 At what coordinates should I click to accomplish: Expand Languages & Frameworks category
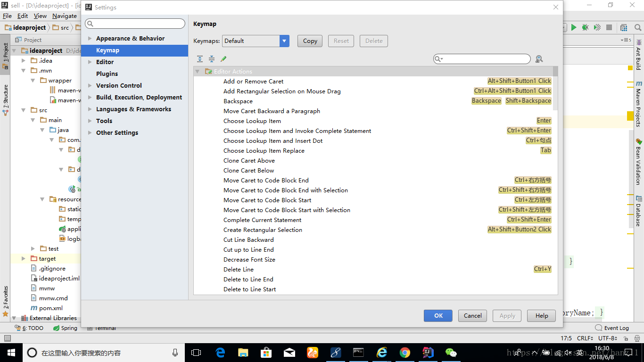tap(90, 109)
